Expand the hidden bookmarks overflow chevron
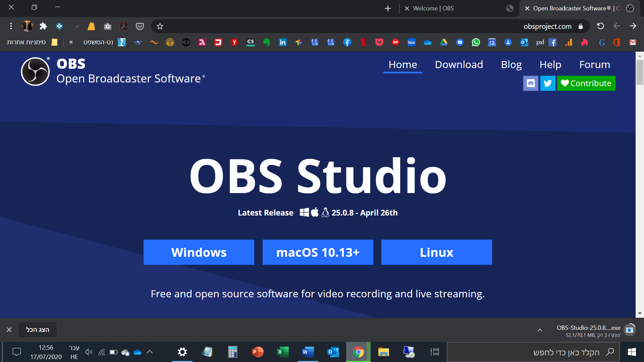 point(71,42)
